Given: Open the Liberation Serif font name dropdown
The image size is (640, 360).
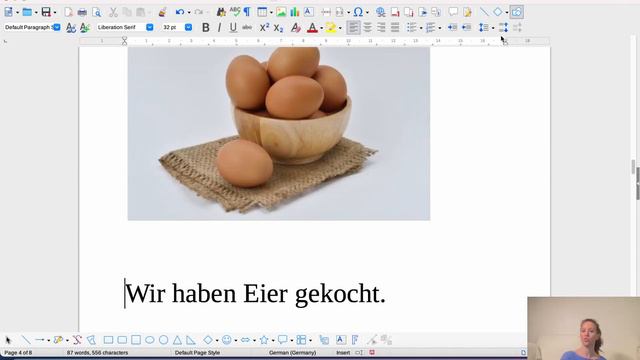Looking at the screenshot, I should [150, 27].
